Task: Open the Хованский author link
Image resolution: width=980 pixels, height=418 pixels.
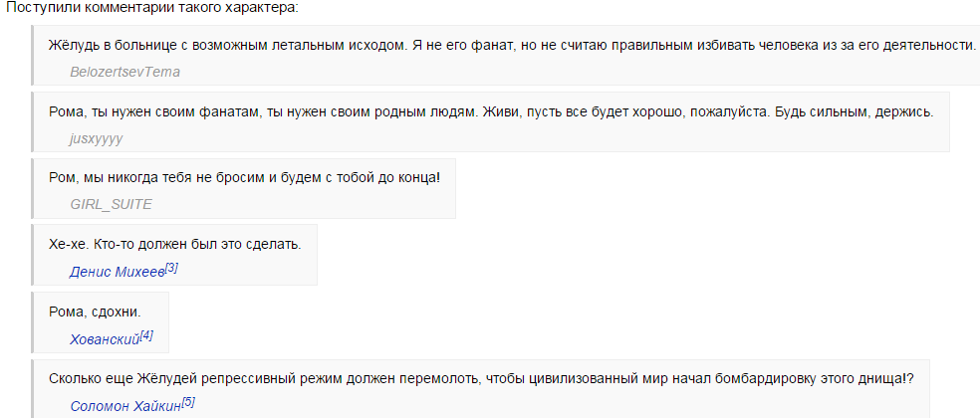Action: [105, 340]
